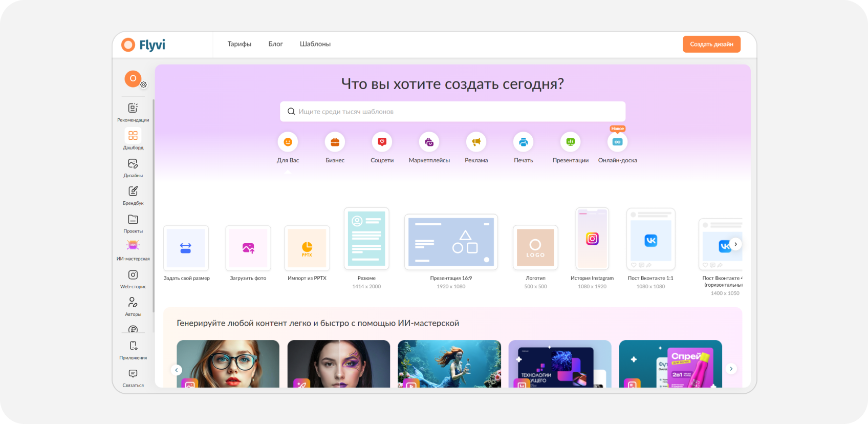Focus the template search field
The width and height of the screenshot is (868, 424).
click(x=452, y=111)
